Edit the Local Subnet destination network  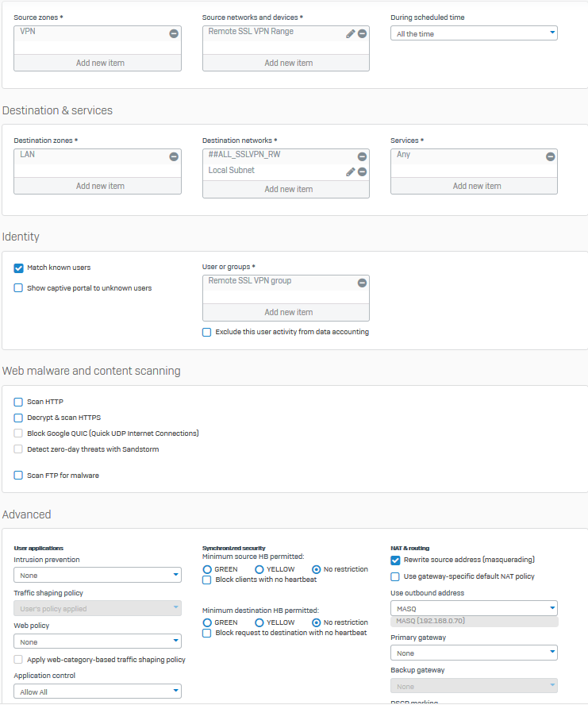(350, 171)
